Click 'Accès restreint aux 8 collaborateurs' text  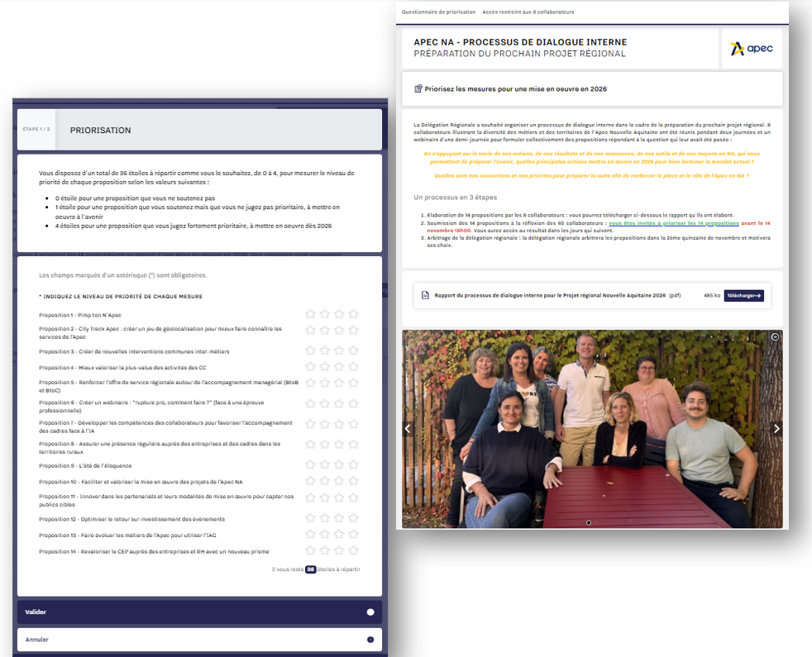coord(528,12)
